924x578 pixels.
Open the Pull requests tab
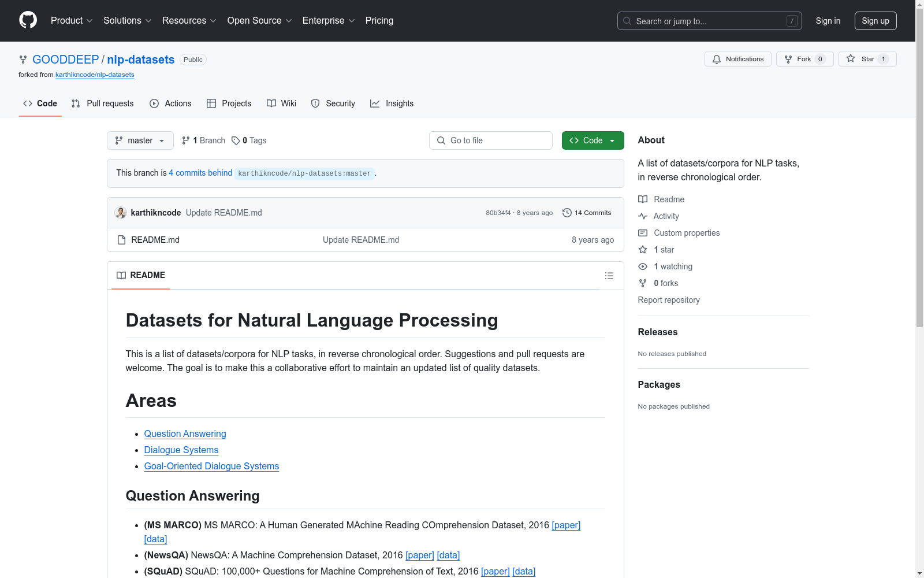click(x=102, y=103)
